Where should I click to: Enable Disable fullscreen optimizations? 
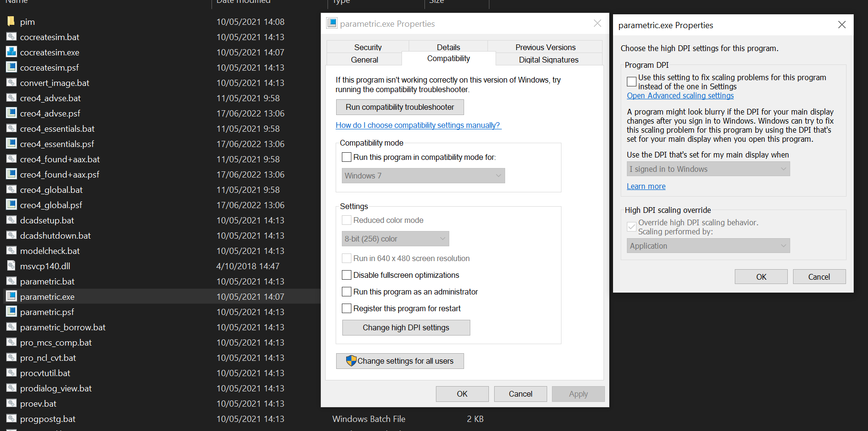pos(347,275)
